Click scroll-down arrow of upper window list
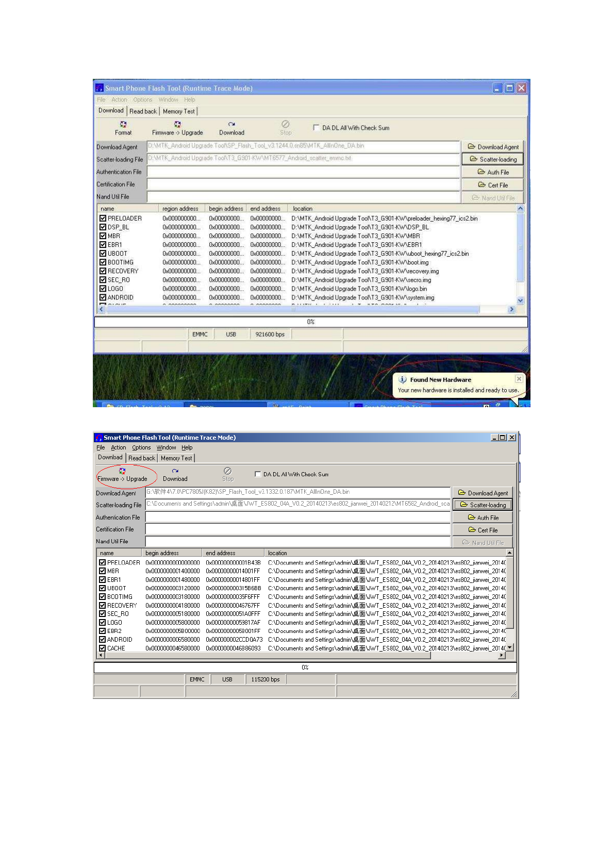The image size is (614, 868). (x=520, y=301)
